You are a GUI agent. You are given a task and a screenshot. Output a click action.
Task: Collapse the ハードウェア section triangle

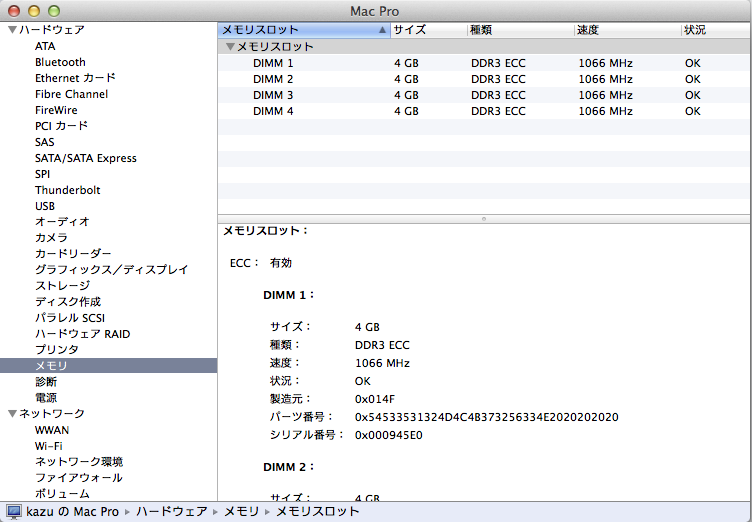tap(13, 30)
